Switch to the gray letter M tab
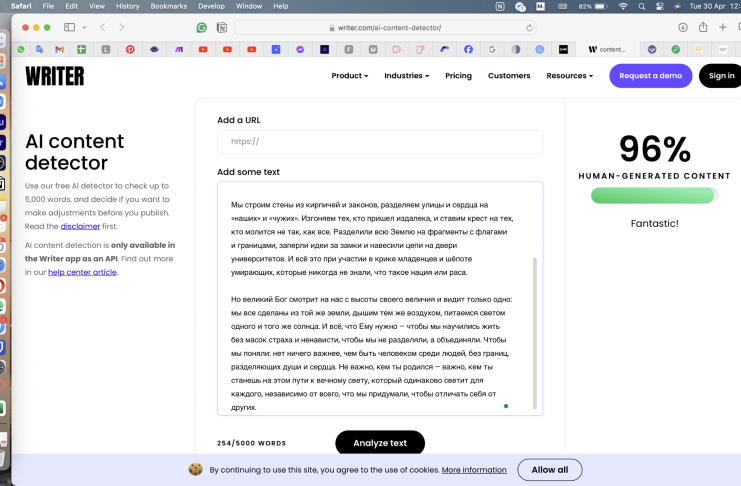This screenshot has width=741, height=486. click(x=373, y=49)
